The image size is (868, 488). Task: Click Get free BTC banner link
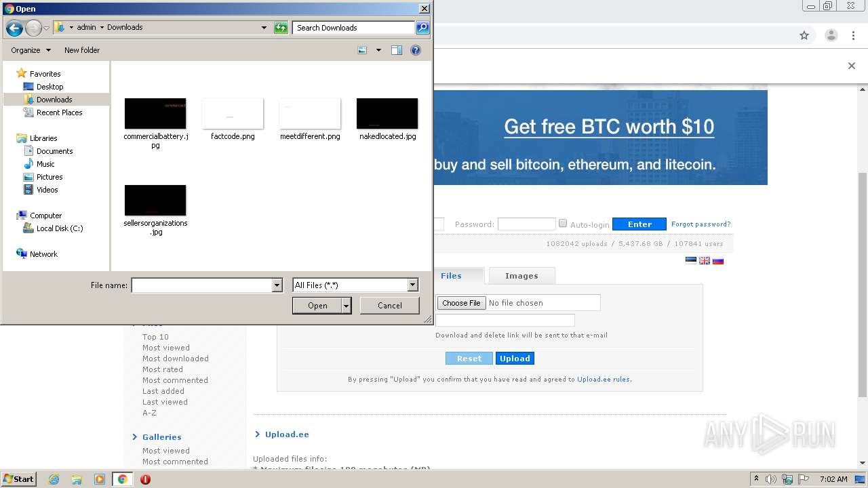click(609, 127)
